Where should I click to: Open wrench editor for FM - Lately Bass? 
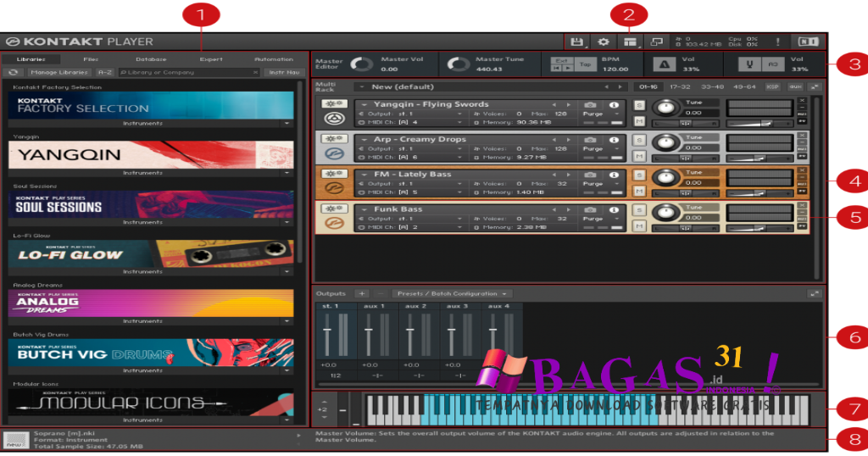point(334,173)
